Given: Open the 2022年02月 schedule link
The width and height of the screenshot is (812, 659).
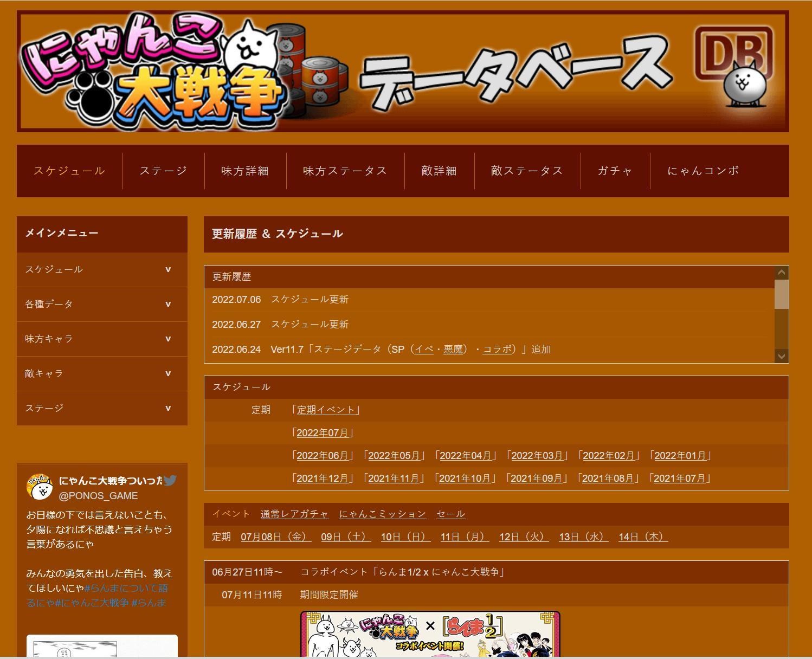Looking at the screenshot, I should click(609, 456).
